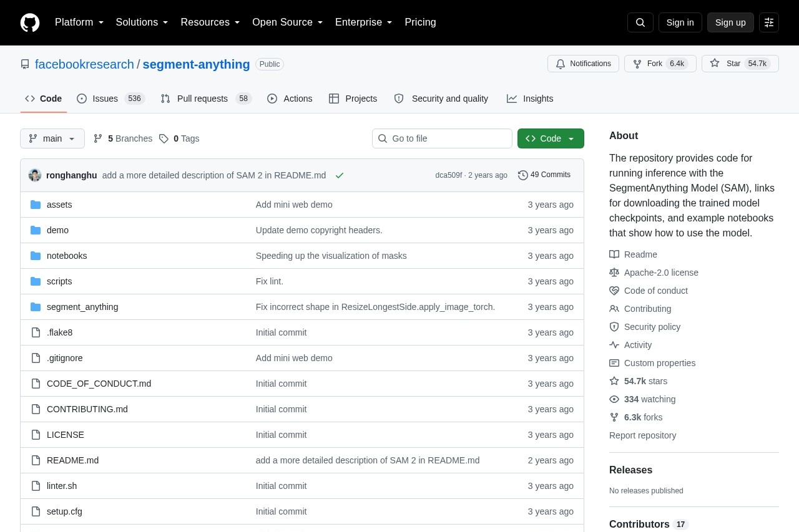Switch to the Pull requests tab

pos(206,99)
